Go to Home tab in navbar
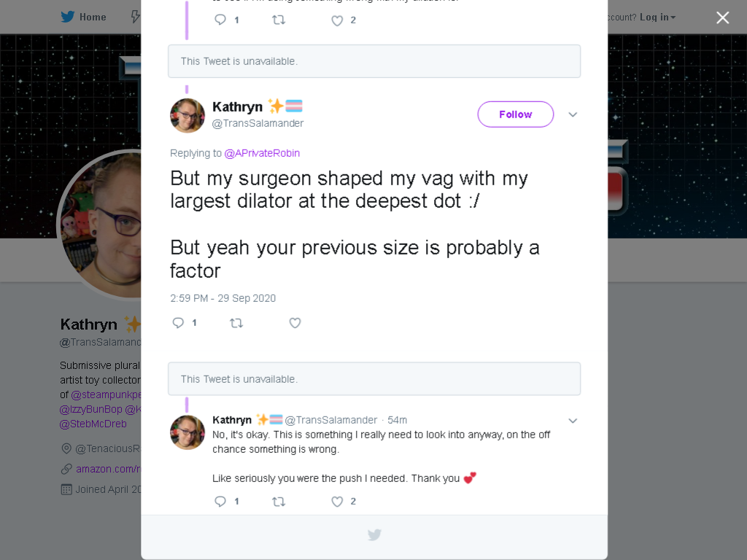 pos(84,17)
